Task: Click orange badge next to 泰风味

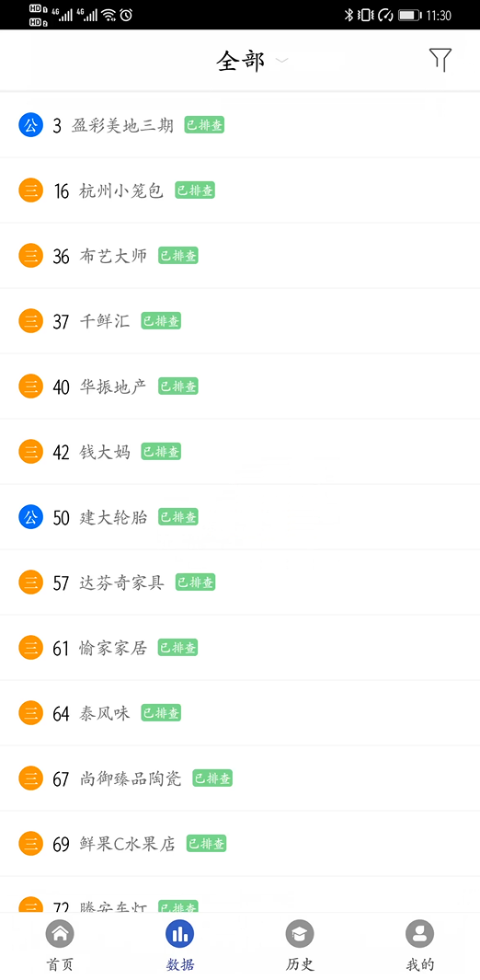Action: [x=30, y=712]
